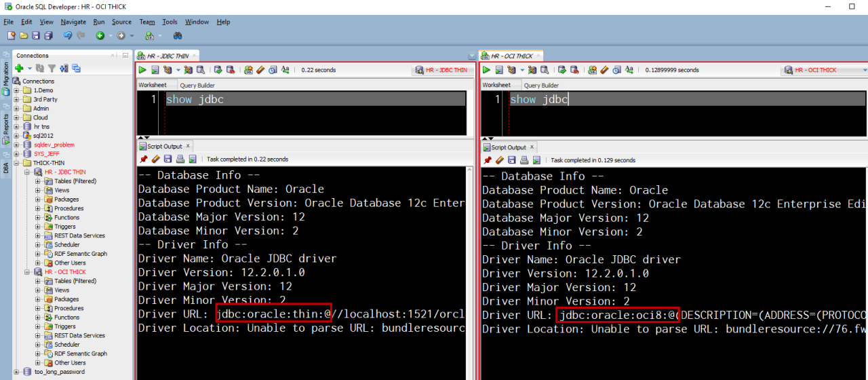This screenshot has width=868, height=380.
Task: Select REST Data Services under HR - JDBC THIN
Action: [79, 235]
